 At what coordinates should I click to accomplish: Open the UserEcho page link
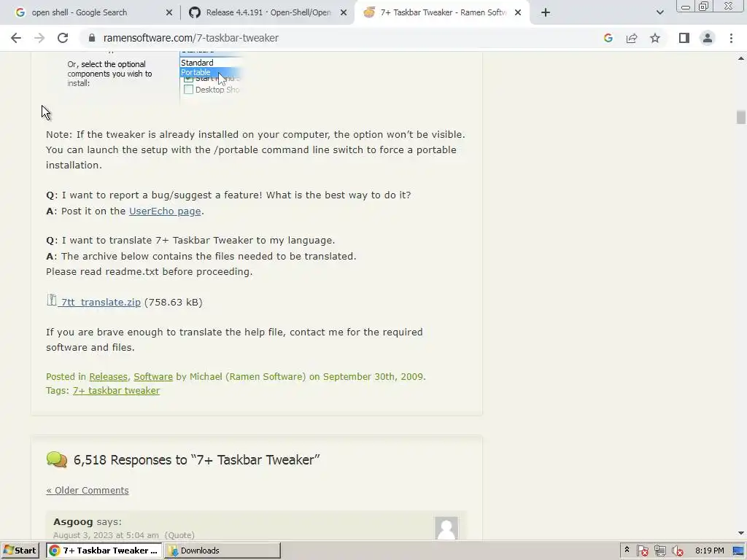point(165,211)
